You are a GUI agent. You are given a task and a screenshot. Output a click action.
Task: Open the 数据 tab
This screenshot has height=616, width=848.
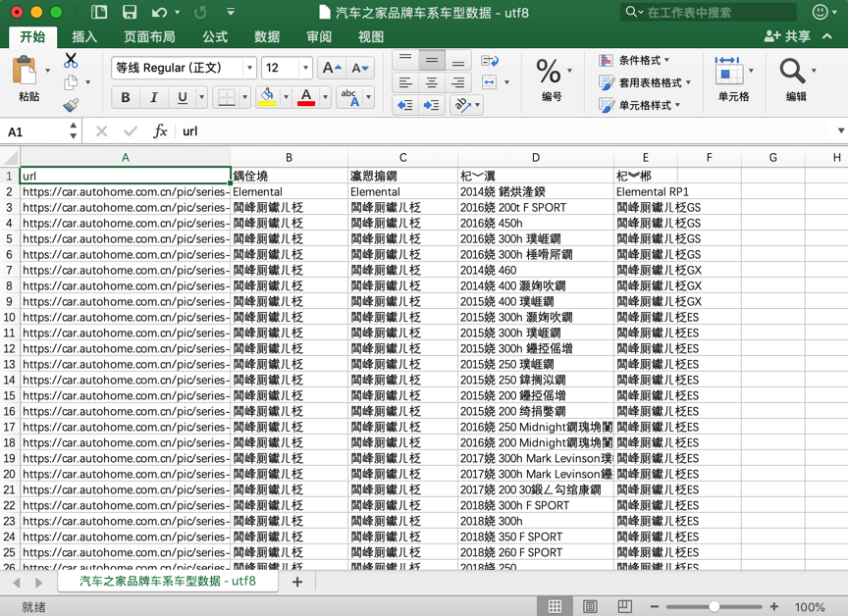(x=267, y=36)
